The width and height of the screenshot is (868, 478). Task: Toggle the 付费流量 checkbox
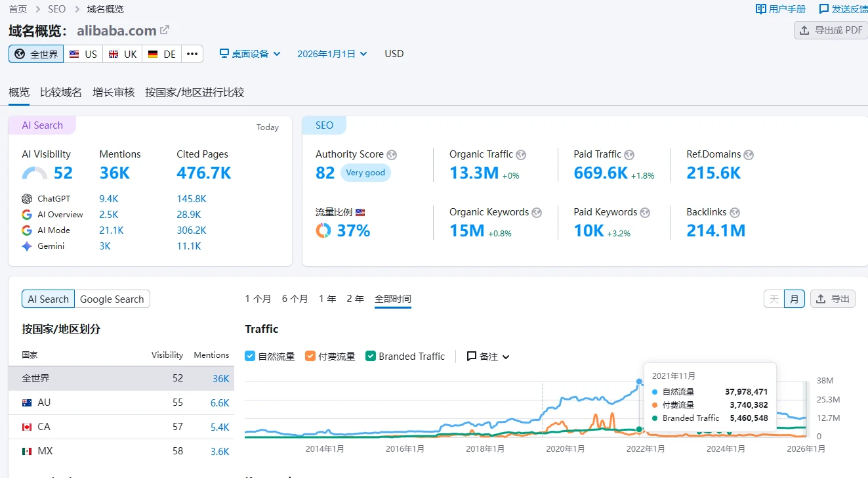(x=310, y=356)
